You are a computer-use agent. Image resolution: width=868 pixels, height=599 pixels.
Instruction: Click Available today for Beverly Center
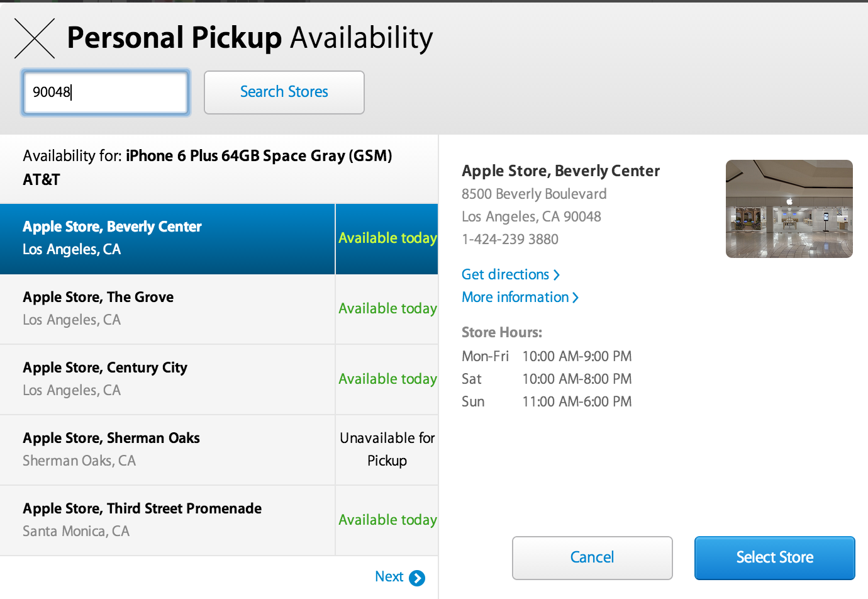point(387,238)
